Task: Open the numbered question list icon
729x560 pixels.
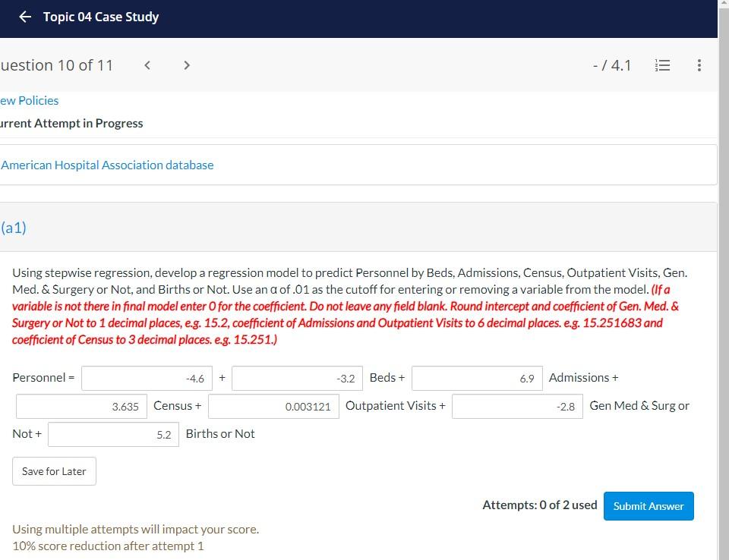Action: pos(662,65)
